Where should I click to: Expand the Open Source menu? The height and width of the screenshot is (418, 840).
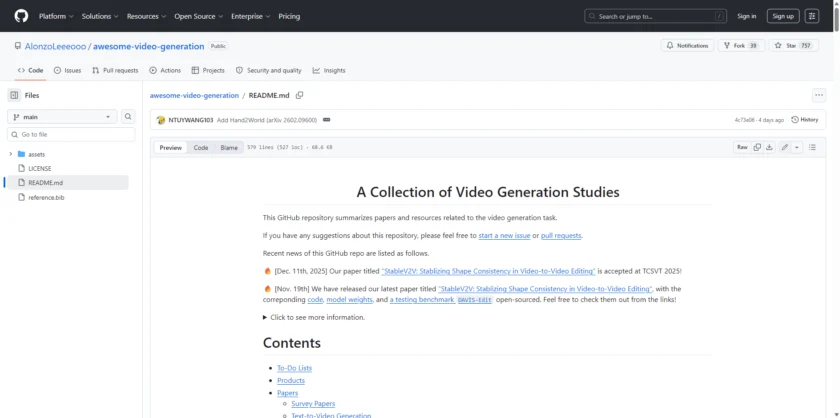[198, 16]
